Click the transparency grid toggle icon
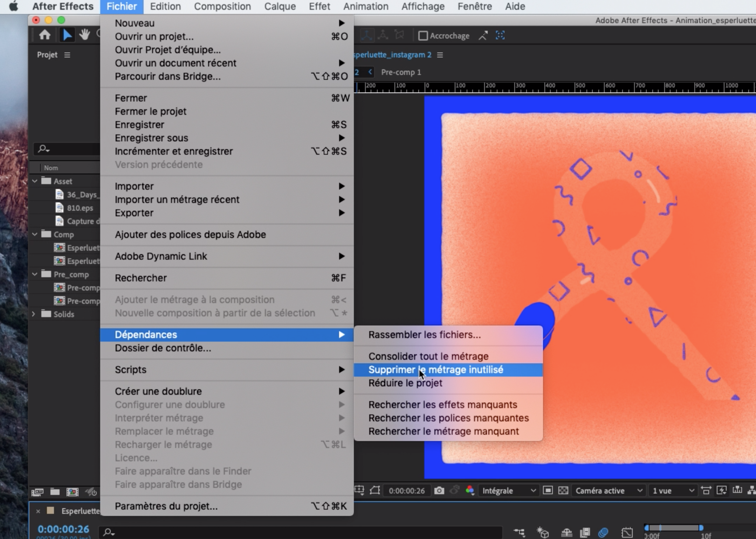This screenshot has height=539, width=756. click(x=563, y=490)
